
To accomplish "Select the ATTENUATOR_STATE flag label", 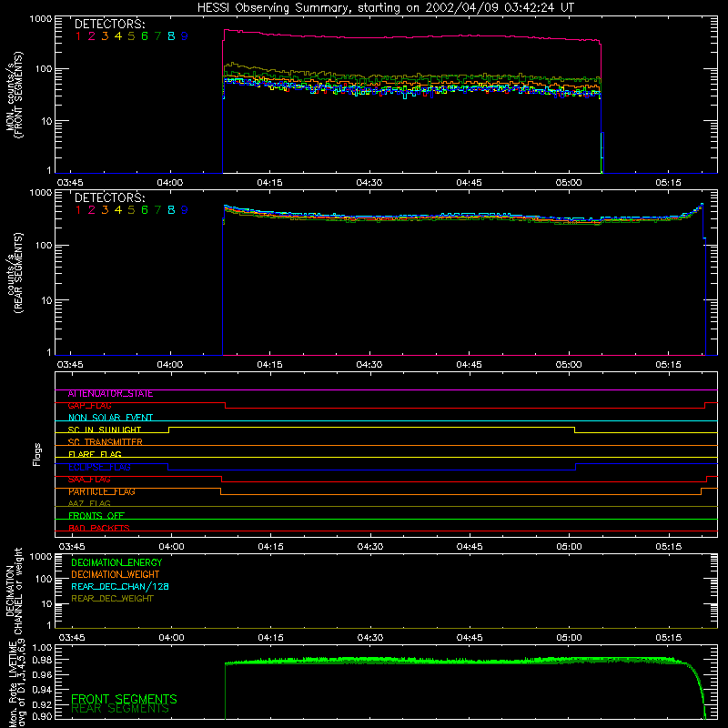I will pyautogui.click(x=110, y=394).
